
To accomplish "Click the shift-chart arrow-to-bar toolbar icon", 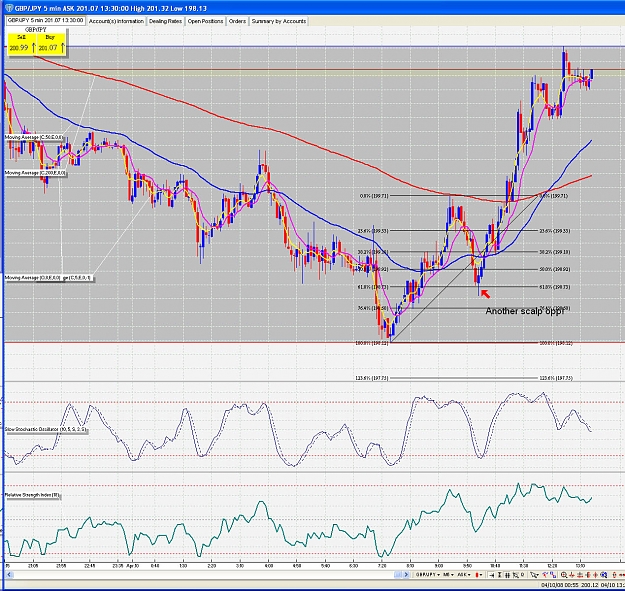I will click(492, 575).
